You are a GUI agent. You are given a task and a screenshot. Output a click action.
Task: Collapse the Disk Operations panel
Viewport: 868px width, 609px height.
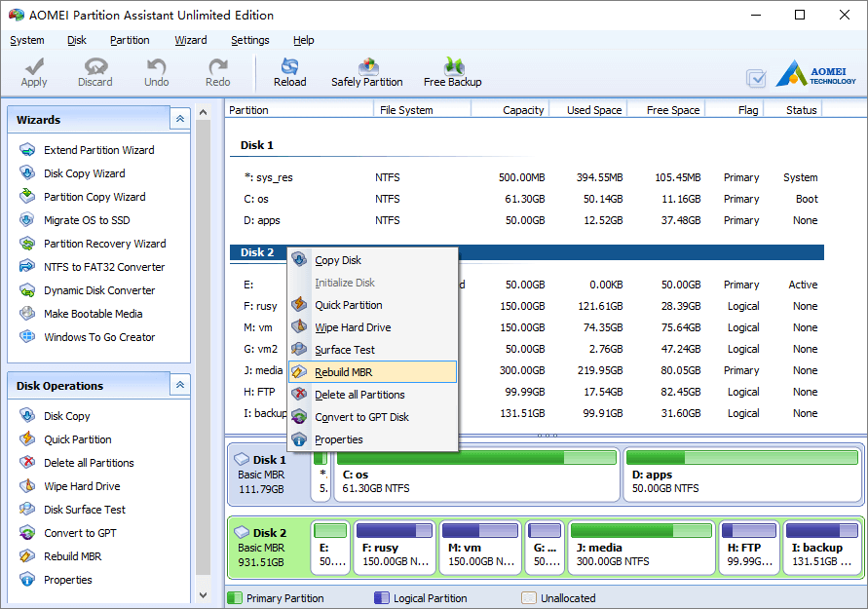180,385
